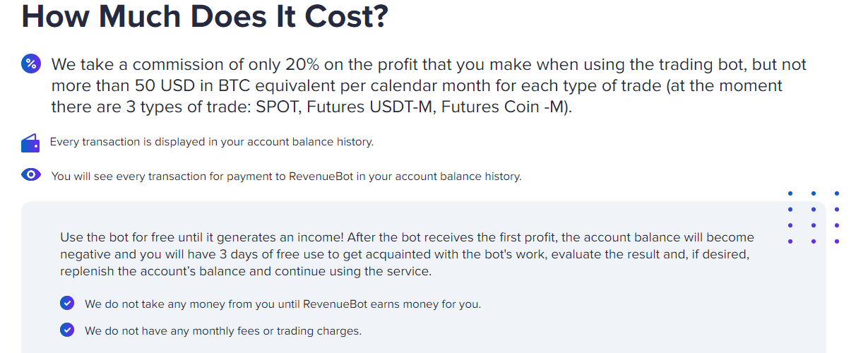Select "Every transaction is displayed" balance history text
Image resolution: width=868 pixels, height=353 pixels.
click(211, 142)
